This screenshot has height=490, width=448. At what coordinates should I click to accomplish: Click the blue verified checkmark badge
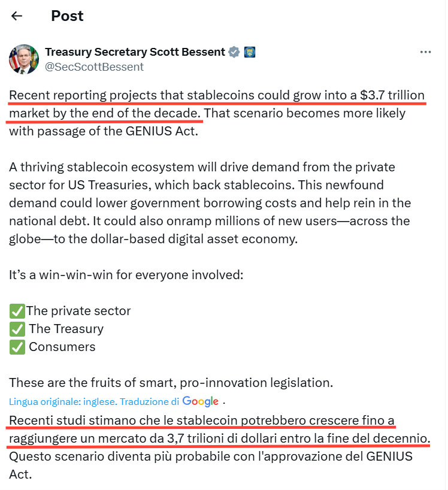[x=234, y=52]
